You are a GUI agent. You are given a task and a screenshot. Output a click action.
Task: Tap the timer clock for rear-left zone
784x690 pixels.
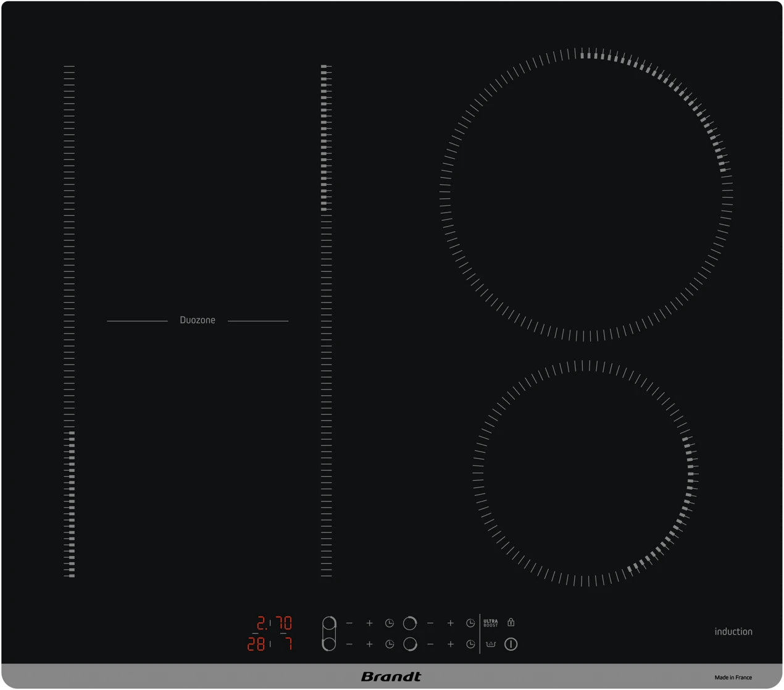coord(390,623)
